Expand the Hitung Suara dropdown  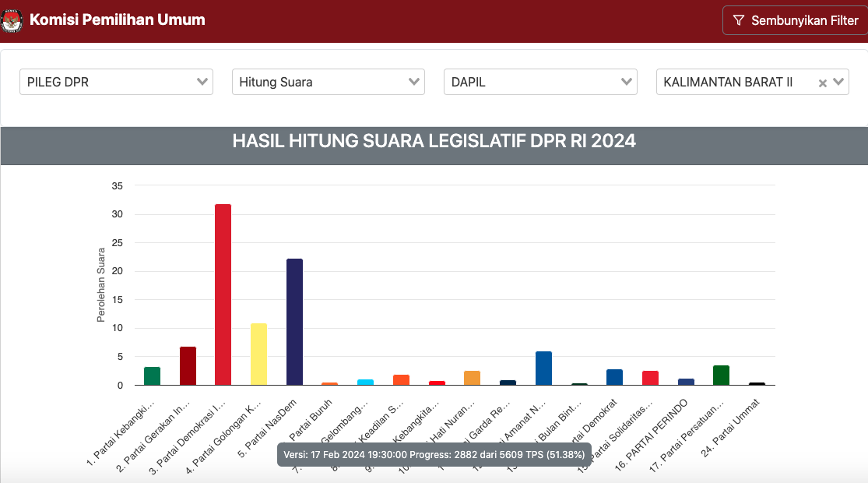[x=328, y=82]
